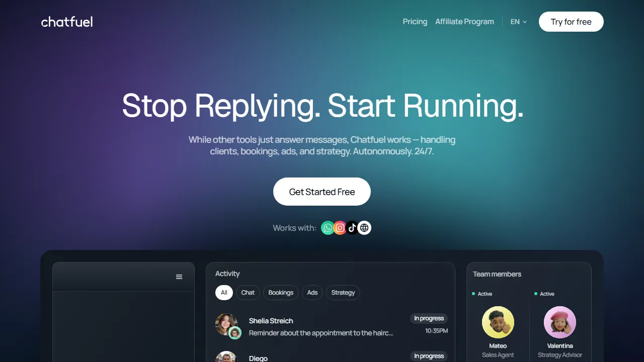Click Active status above Valentina

[544, 294]
